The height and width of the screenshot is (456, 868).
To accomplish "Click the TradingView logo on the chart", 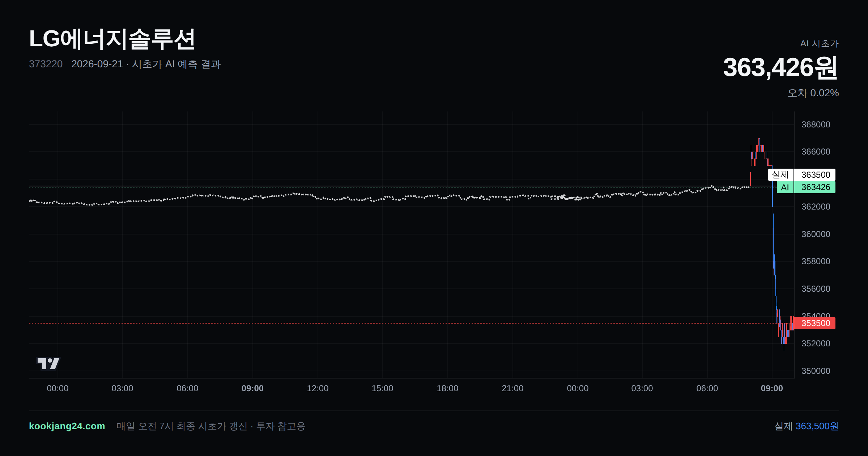I will [x=48, y=363].
